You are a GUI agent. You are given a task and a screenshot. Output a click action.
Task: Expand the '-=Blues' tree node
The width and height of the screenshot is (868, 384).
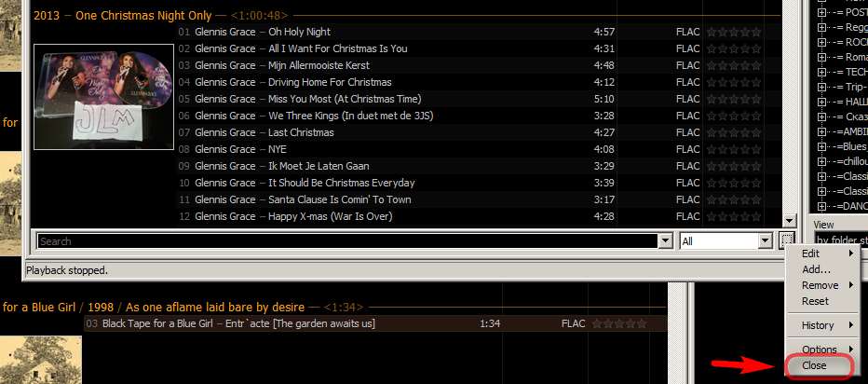click(x=821, y=147)
